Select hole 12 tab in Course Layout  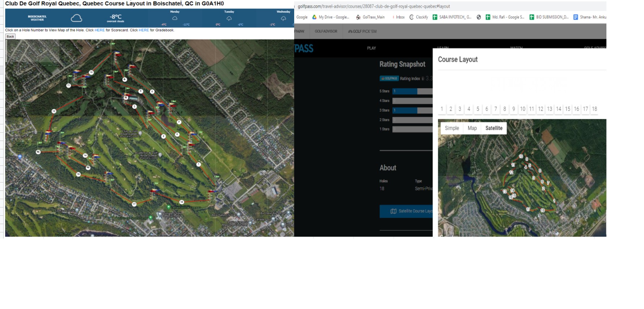point(541,109)
